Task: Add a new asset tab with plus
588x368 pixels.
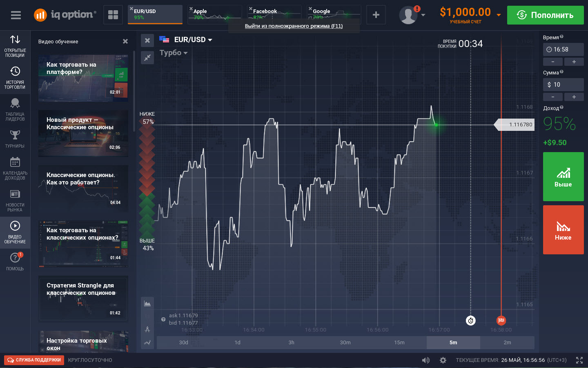Action: click(376, 15)
